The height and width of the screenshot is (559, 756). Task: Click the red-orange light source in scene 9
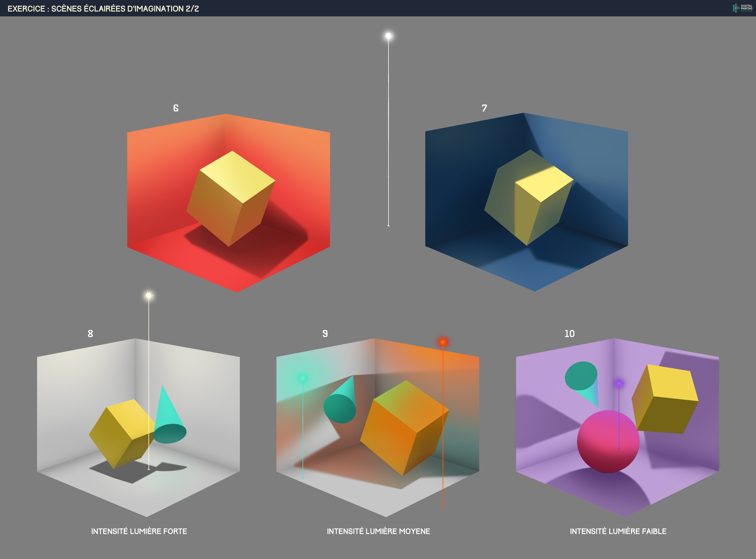(443, 342)
